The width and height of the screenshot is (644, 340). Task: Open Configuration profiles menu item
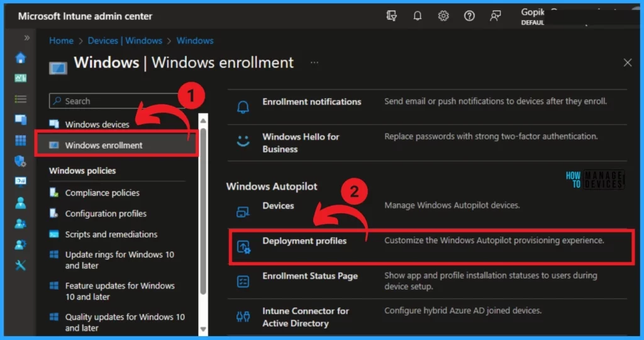pyautogui.click(x=106, y=213)
